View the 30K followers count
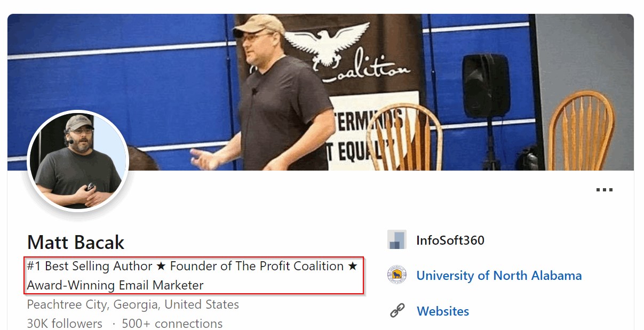The image size is (644, 330). (65, 324)
